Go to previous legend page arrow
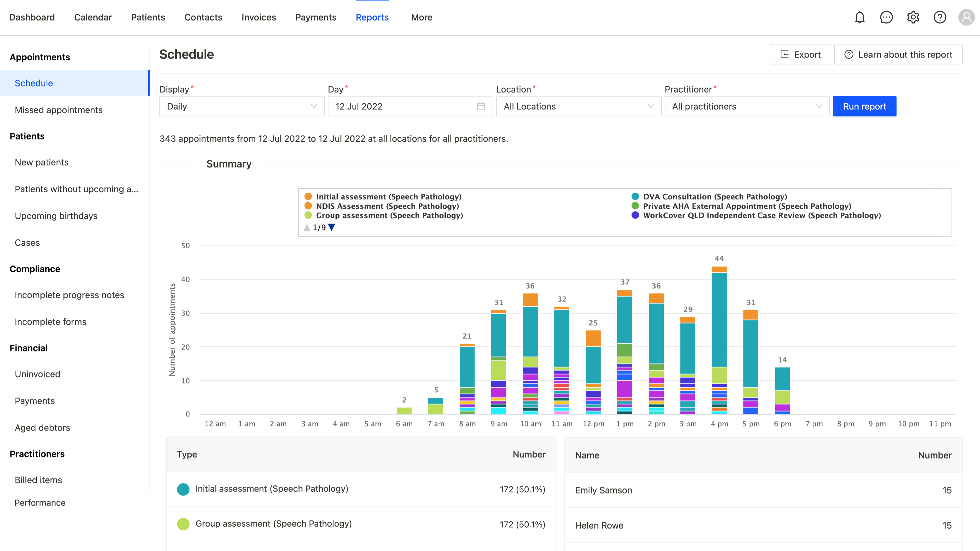The height and width of the screenshot is (551, 980). point(307,227)
